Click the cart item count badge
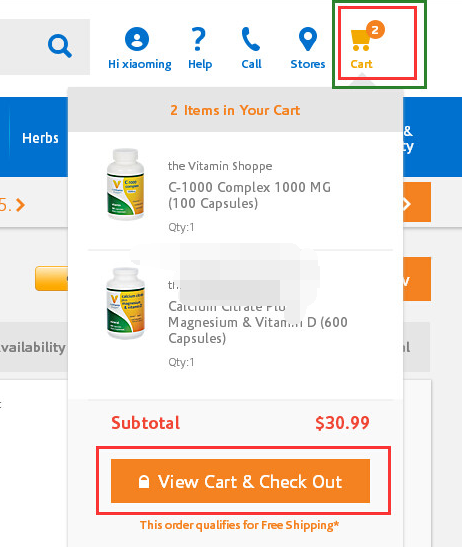The image size is (462, 547). (x=375, y=30)
